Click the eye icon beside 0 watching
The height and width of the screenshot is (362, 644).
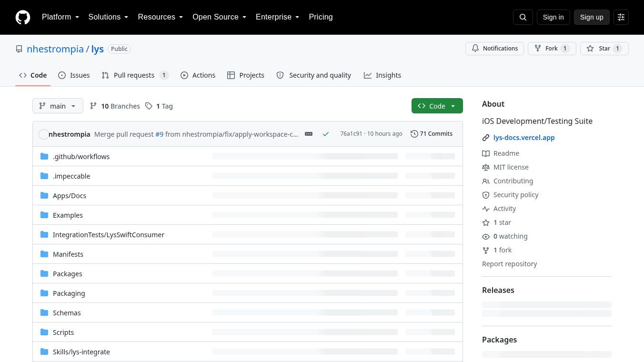pyautogui.click(x=486, y=236)
